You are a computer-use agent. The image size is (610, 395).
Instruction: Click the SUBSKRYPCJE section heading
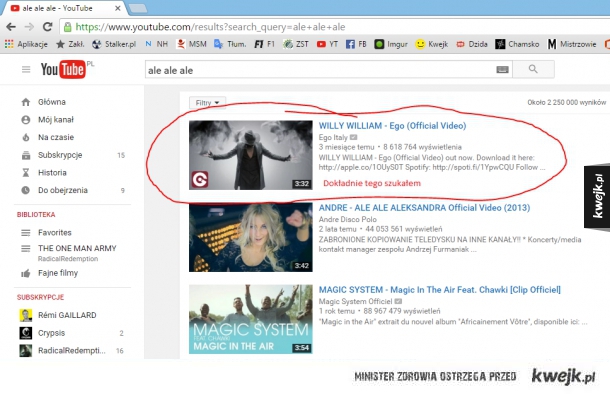point(40,297)
